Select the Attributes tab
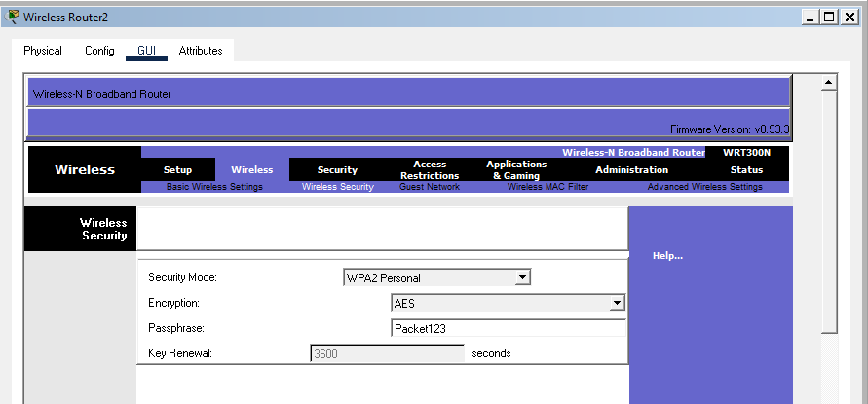Image resolution: width=868 pixels, height=404 pixels. tap(201, 51)
